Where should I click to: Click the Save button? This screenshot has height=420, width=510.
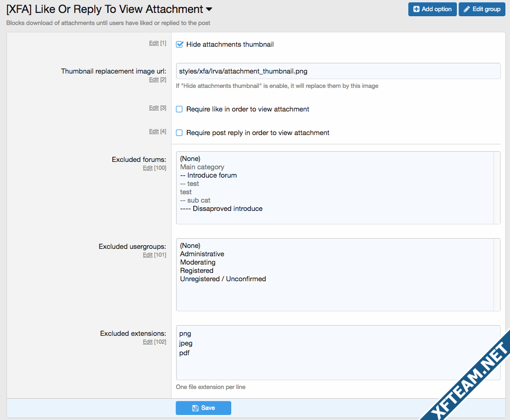pyautogui.click(x=203, y=408)
